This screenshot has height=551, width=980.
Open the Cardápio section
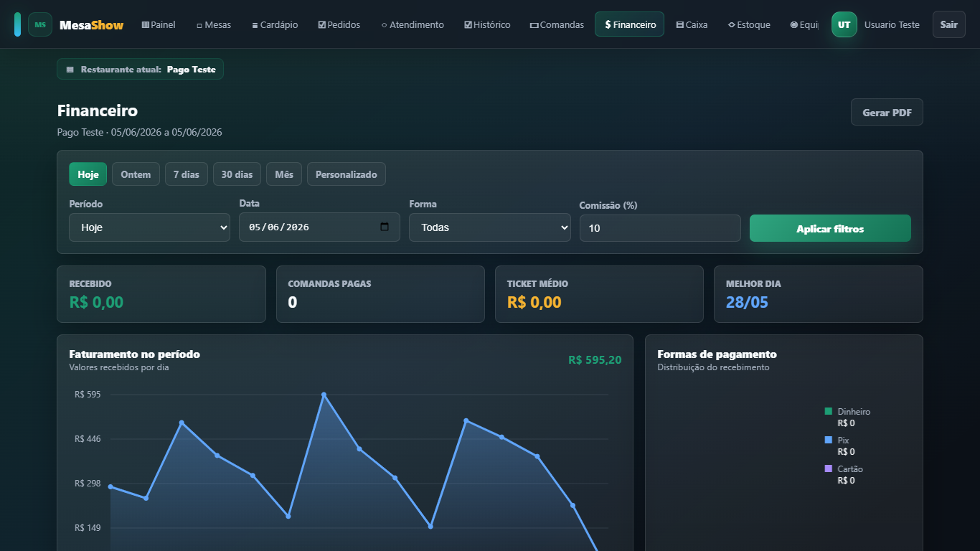[x=275, y=24]
